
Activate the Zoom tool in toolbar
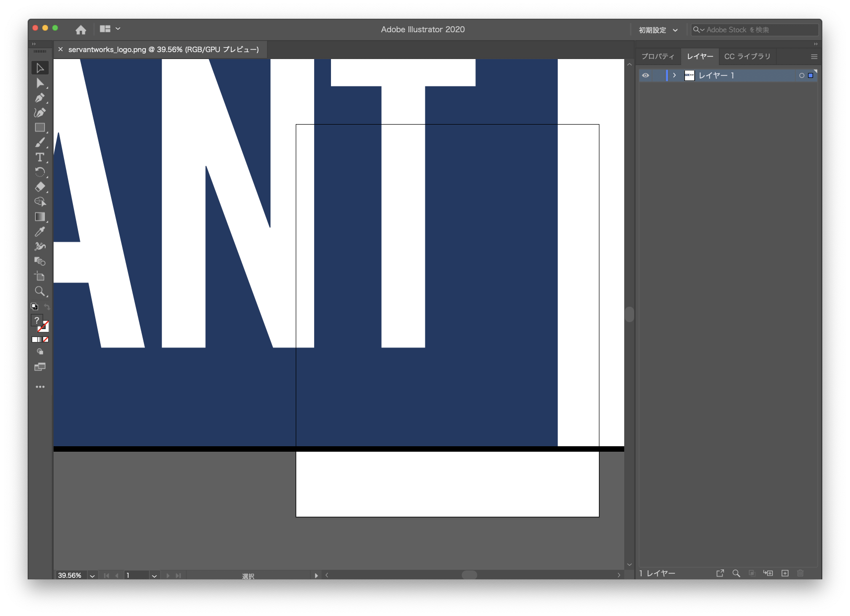pos(40,291)
